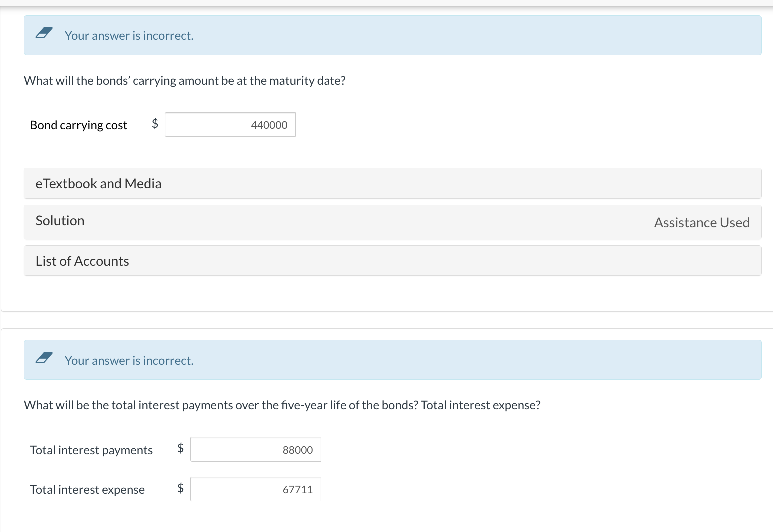Click the dollar sign beside Total interest expense
The image size is (773, 532).
(x=180, y=488)
